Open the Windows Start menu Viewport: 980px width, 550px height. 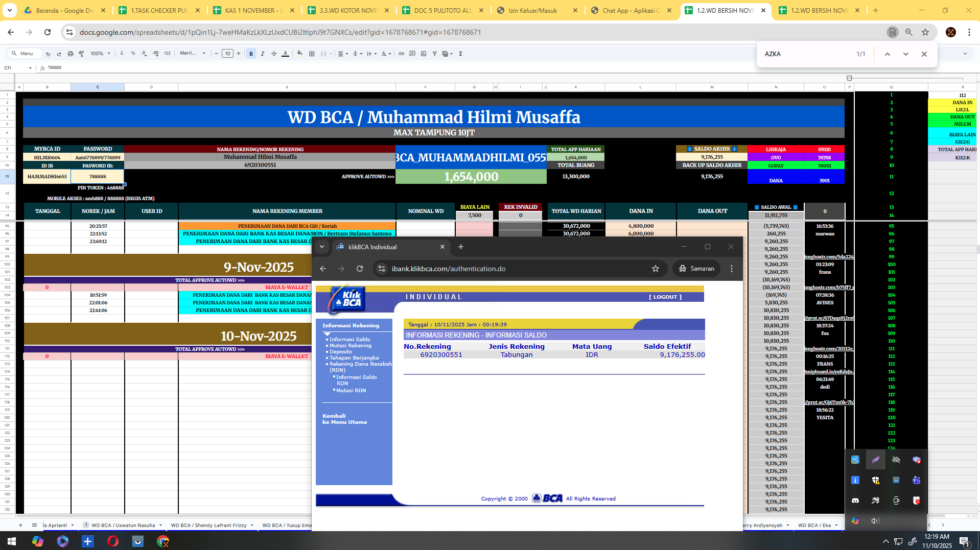tap(12, 541)
